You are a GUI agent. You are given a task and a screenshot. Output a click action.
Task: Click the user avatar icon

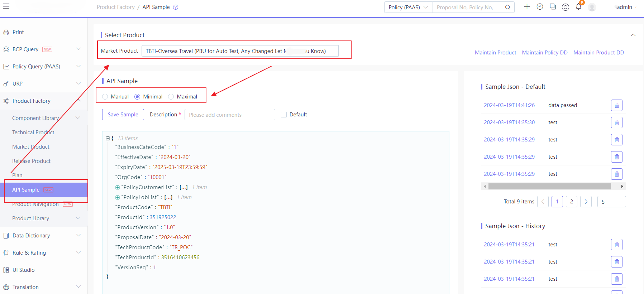coord(592,7)
